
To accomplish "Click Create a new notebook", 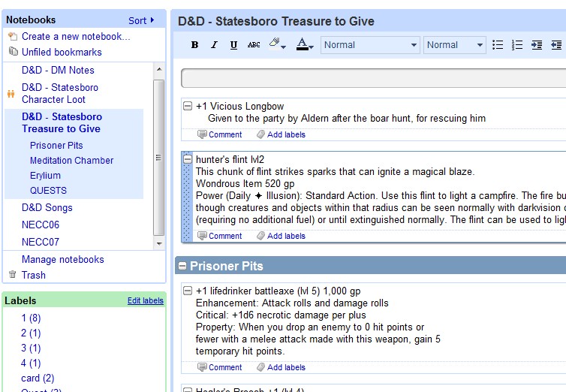I will pyautogui.click(x=76, y=37).
